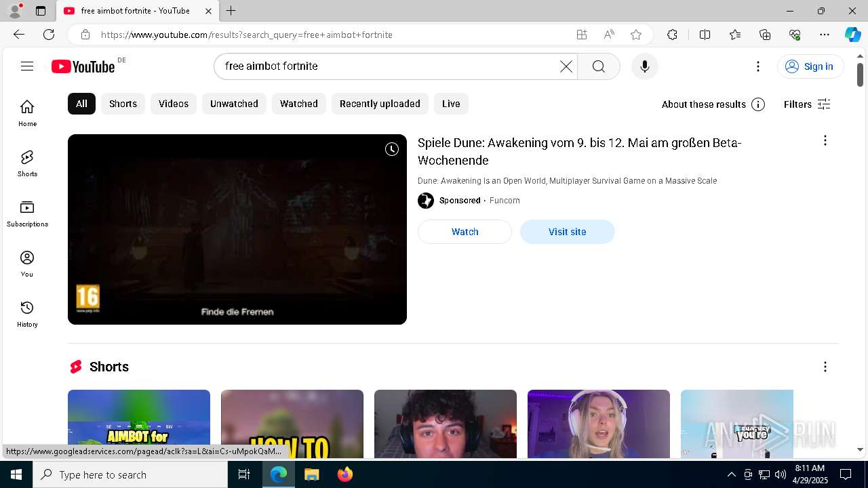Image resolution: width=868 pixels, height=488 pixels.
Task: Open the You section in sidebar
Action: (x=27, y=264)
